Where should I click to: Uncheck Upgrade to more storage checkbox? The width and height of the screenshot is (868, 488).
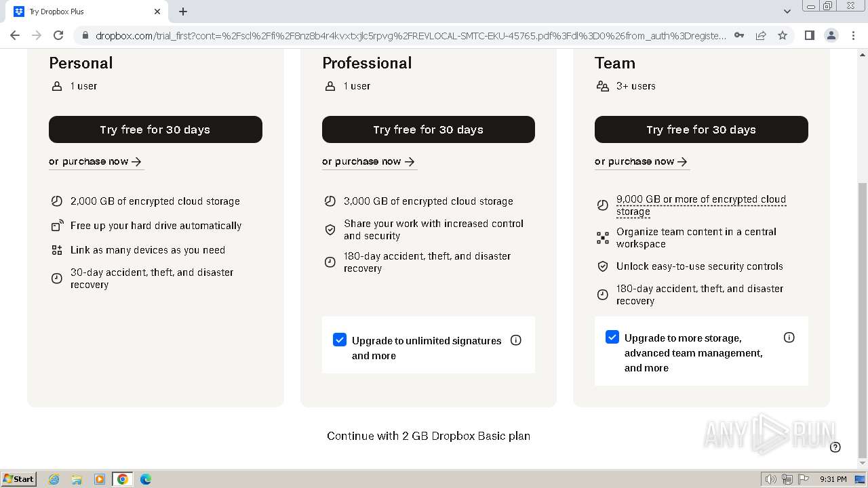coord(612,338)
